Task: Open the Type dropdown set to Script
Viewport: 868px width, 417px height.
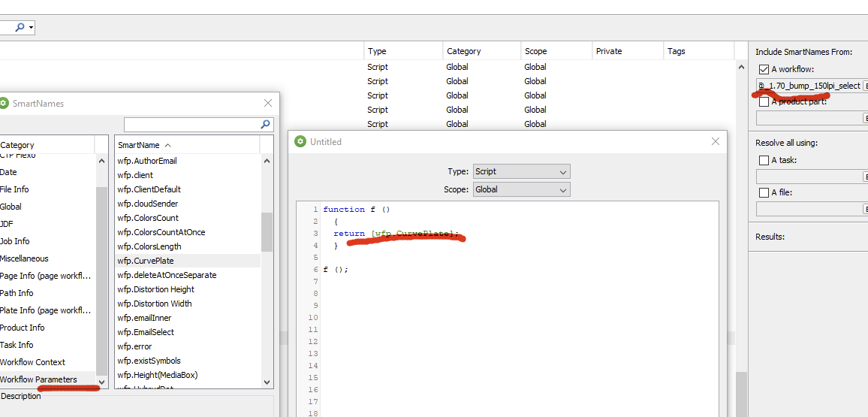Action: 521,171
